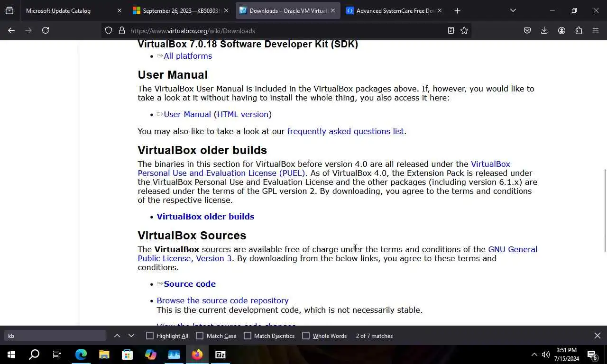The image size is (607, 364).
Task: Open the All platforms SDK link
Action: pyautogui.click(x=188, y=56)
